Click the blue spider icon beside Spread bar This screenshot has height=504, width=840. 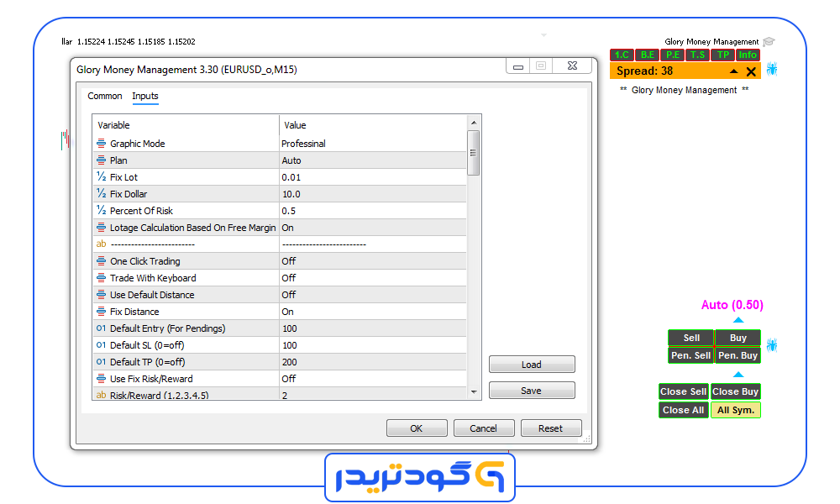tap(772, 69)
